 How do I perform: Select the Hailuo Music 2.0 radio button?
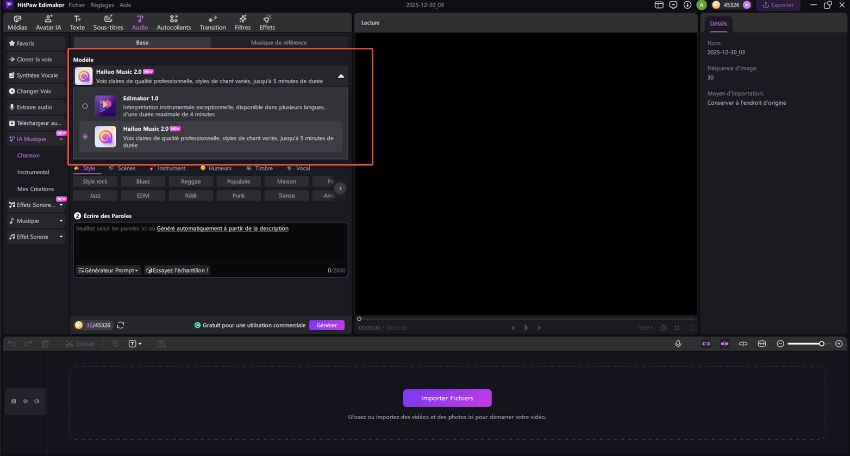pyautogui.click(x=85, y=136)
